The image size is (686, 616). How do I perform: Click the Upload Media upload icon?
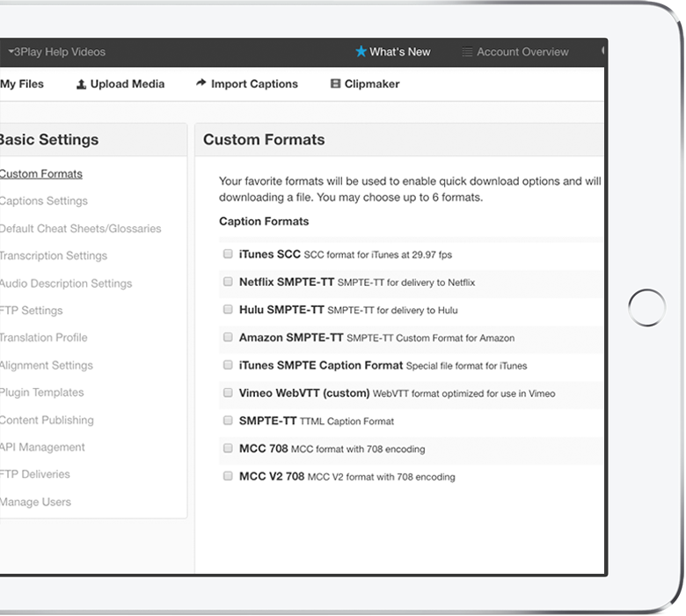tap(82, 84)
